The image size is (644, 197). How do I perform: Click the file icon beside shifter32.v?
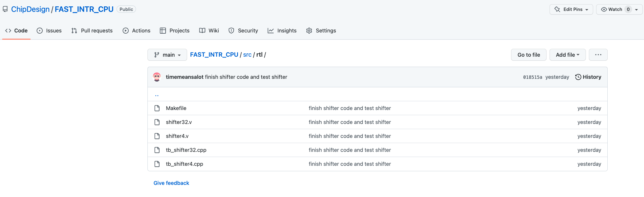point(157,122)
